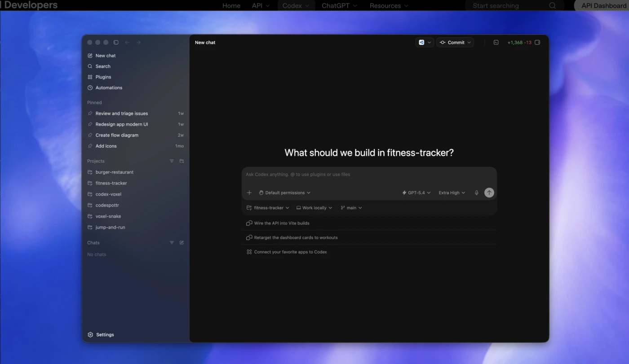The width and height of the screenshot is (629, 364).
Task: Open the Codex menu in website navigation
Action: click(296, 6)
